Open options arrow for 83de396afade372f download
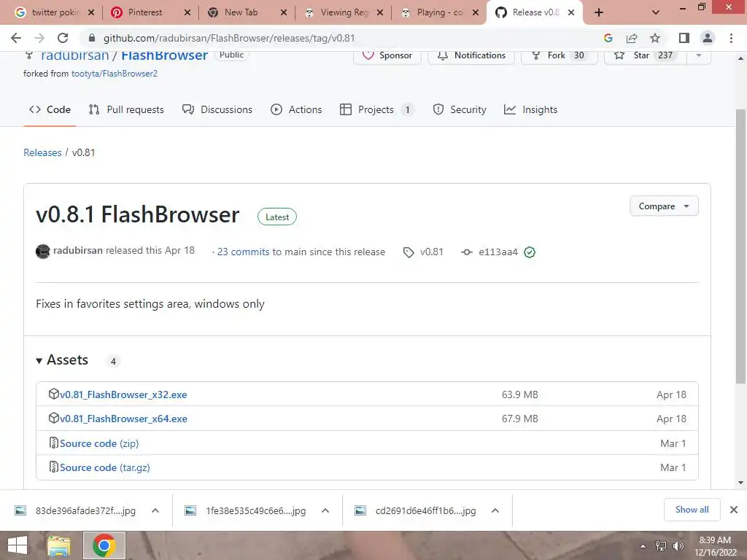This screenshot has height=560, width=747. tap(155, 511)
